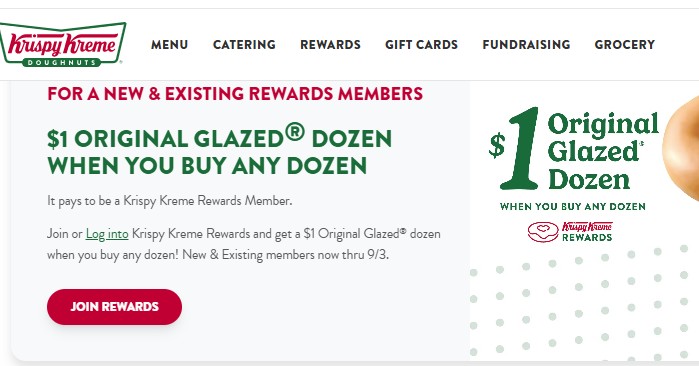Go to the CATERING page
This screenshot has height=366, width=699.
(244, 45)
